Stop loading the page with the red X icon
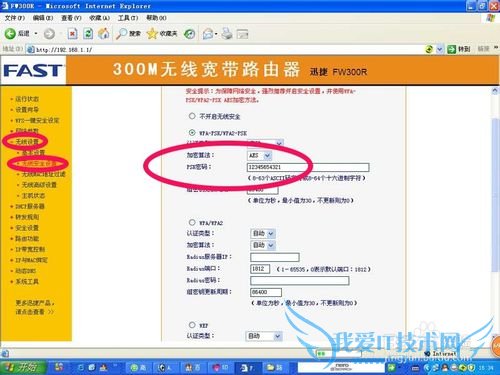The image size is (500, 375). click(72, 34)
